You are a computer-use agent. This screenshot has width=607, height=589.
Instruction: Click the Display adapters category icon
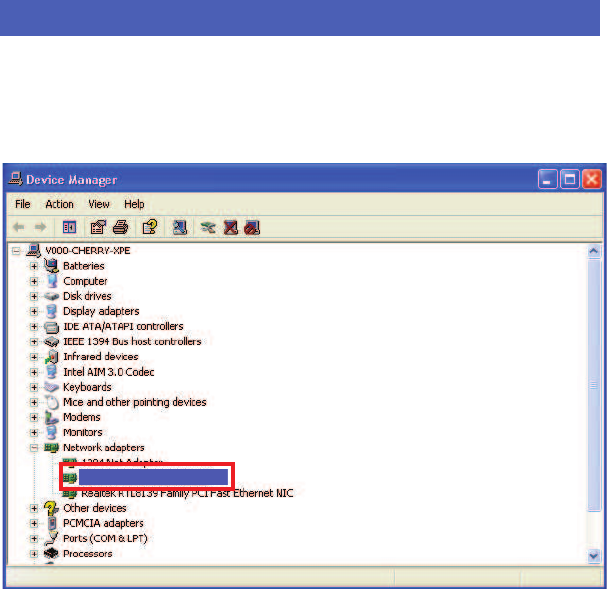51,311
